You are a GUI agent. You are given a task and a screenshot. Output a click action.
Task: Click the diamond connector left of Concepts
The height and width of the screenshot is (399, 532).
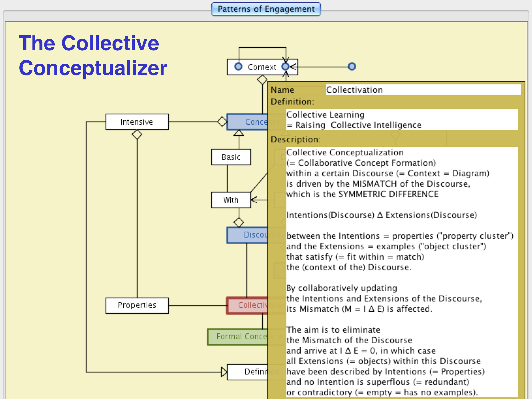click(222, 122)
